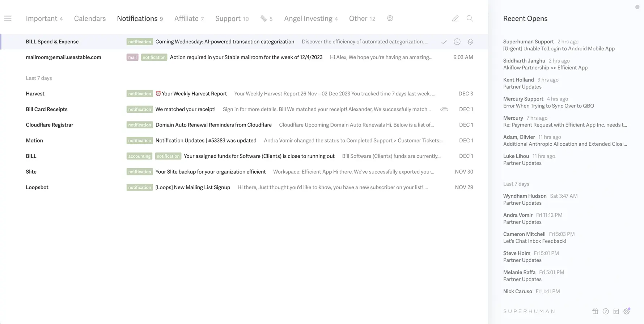Open the hamburger menu
Screen dimensions: 644x324
click(8, 18)
